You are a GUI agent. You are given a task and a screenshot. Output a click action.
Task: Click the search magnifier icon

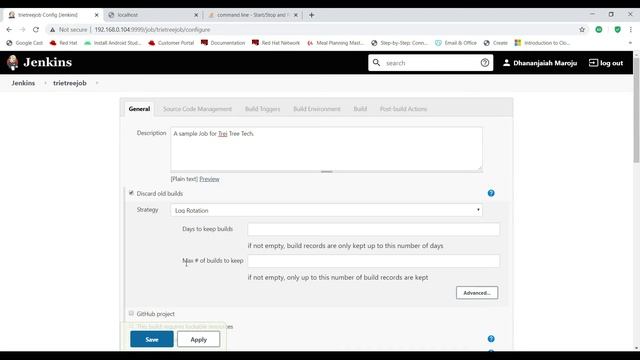pyautogui.click(x=376, y=62)
